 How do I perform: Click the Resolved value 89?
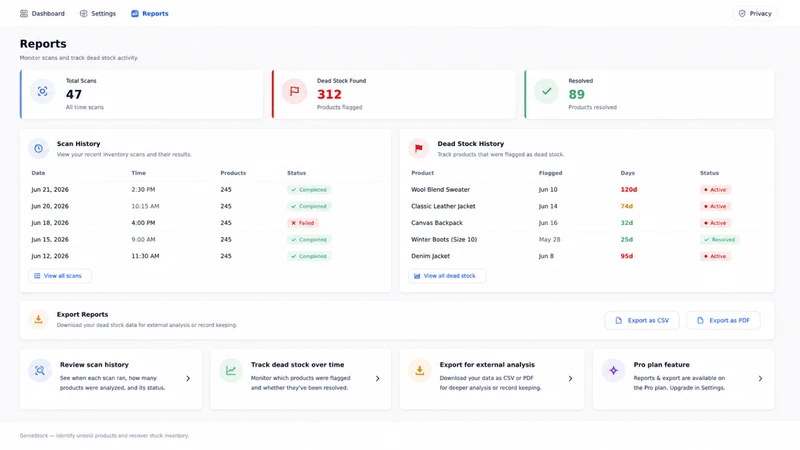pyautogui.click(x=577, y=94)
